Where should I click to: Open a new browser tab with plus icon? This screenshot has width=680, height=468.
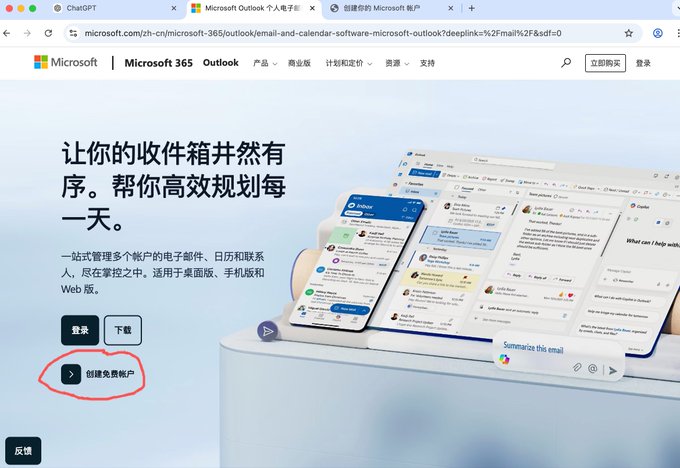pyautogui.click(x=471, y=8)
